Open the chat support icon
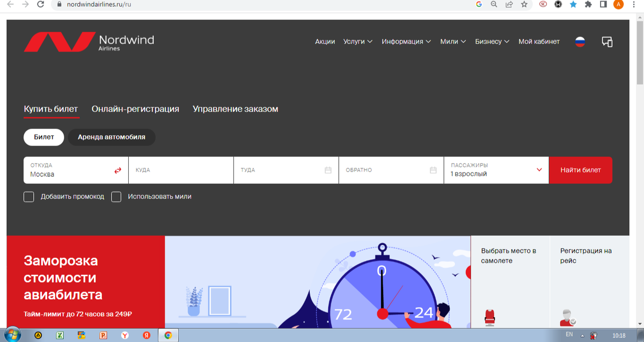Image resolution: width=644 pixels, height=342 pixels. (607, 42)
